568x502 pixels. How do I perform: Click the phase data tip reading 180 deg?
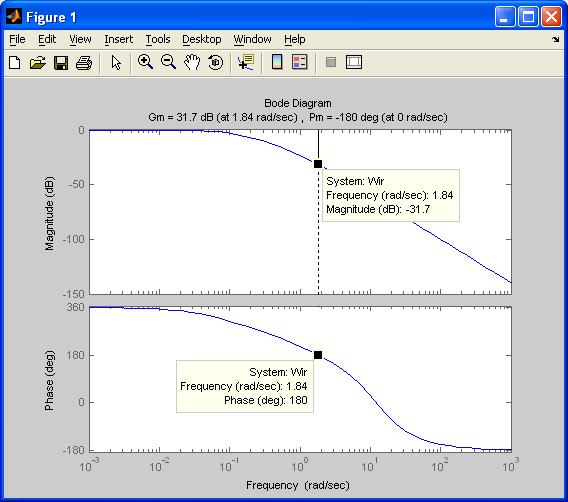point(245,386)
